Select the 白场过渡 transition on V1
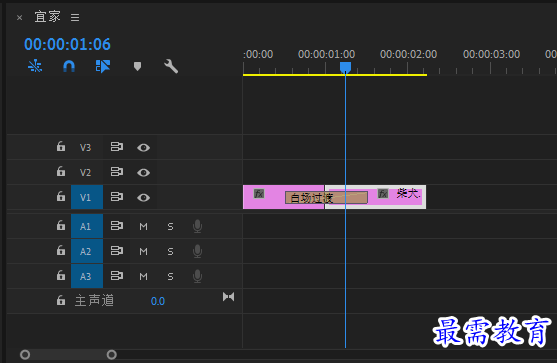557x363 pixels. [x=326, y=197]
